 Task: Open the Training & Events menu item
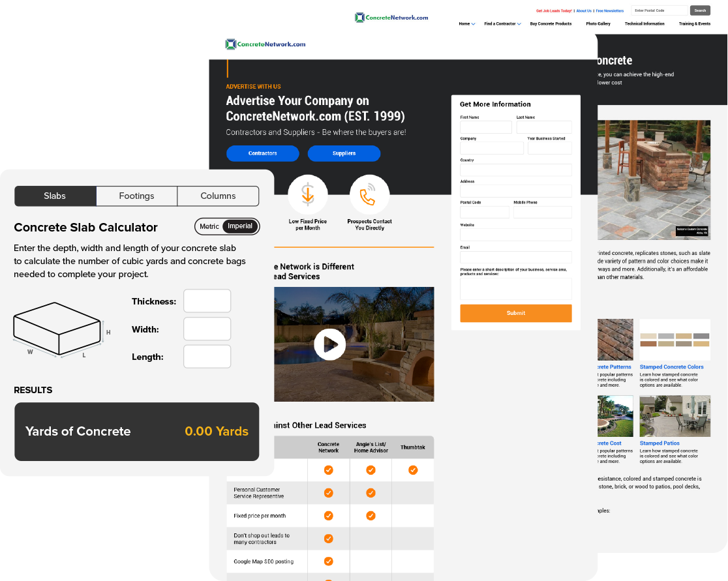[x=695, y=23]
